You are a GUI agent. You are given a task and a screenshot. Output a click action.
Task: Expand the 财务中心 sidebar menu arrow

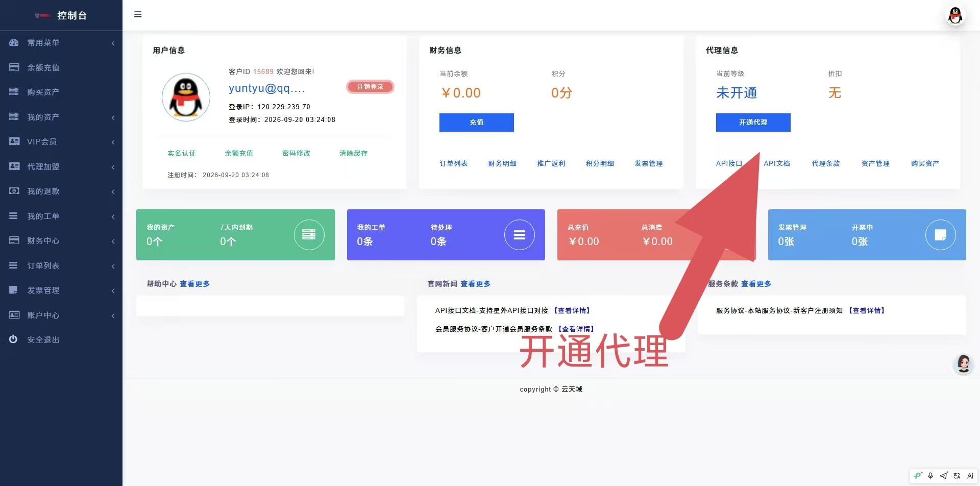click(x=113, y=241)
